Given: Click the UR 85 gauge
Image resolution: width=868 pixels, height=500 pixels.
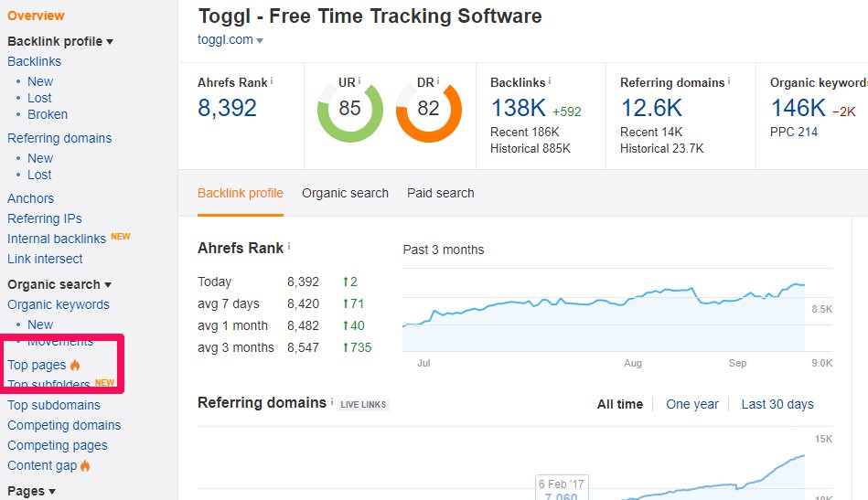Looking at the screenshot, I should (350, 112).
